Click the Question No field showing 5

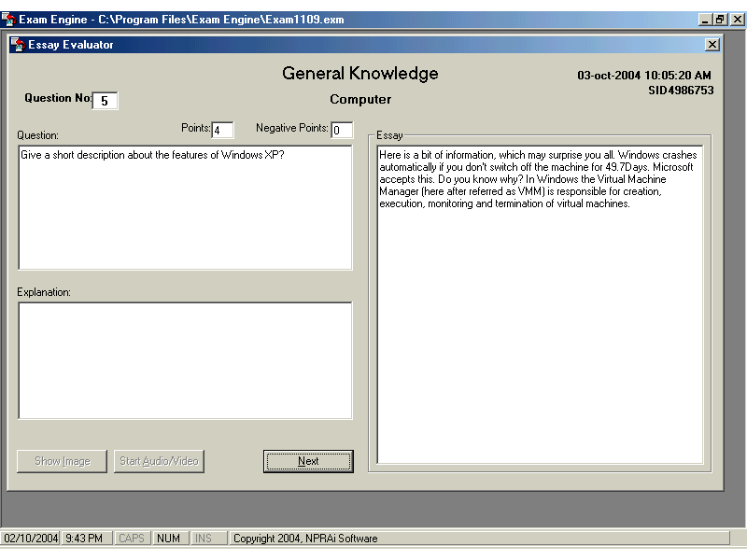pyautogui.click(x=105, y=101)
